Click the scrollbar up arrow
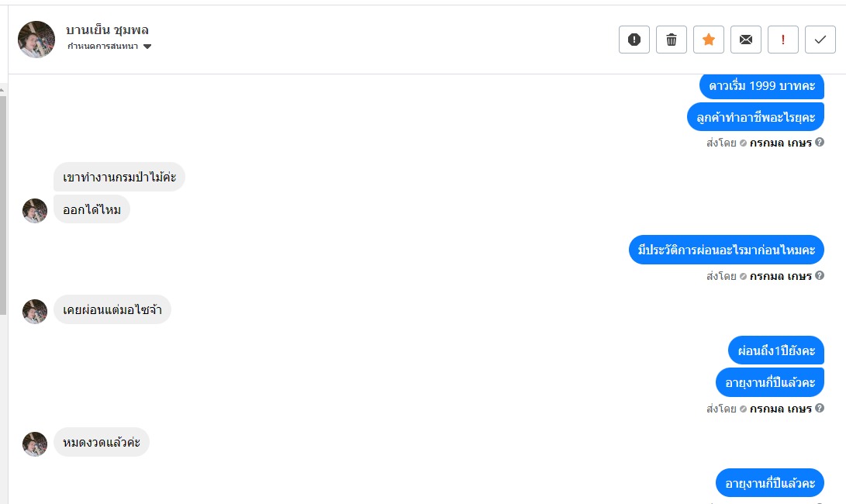This screenshot has width=846, height=504. click(x=3, y=89)
